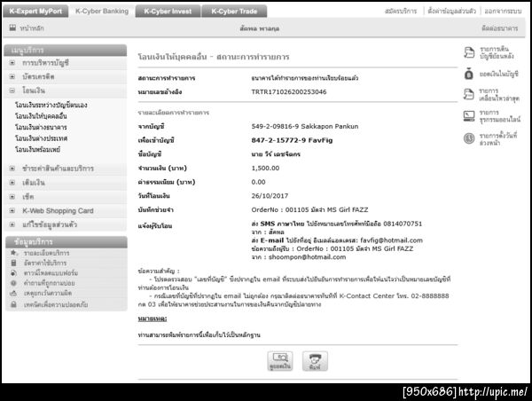Open the ติดต่อธนาคาร contact link
Viewport: 532px width, 401px height.
tap(500, 28)
